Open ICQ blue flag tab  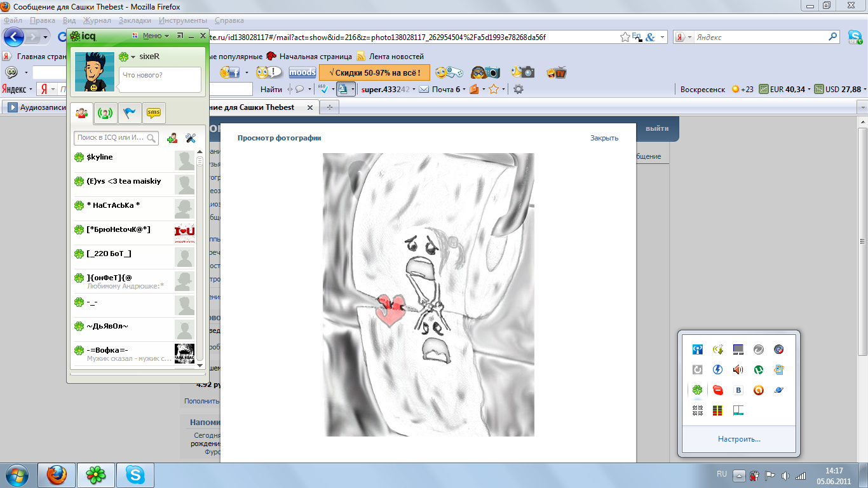coord(130,113)
